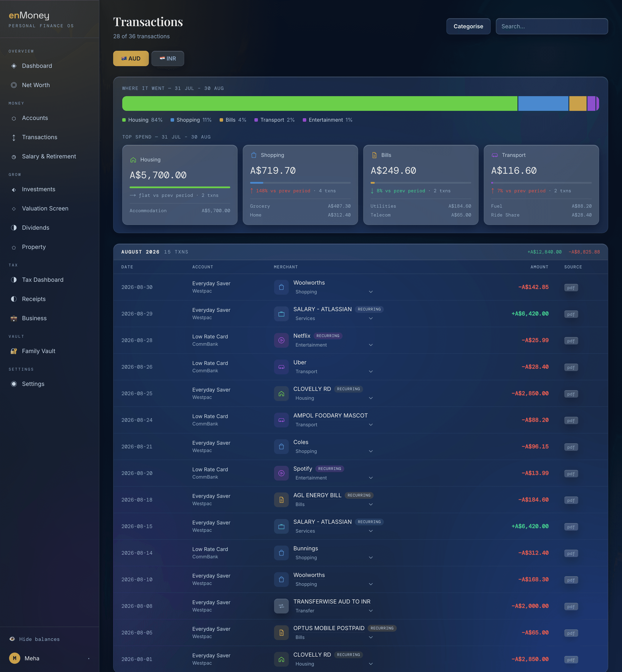Switch currency to AUD
The width and height of the screenshot is (622, 672).
pyautogui.click(x=131, y=59)
